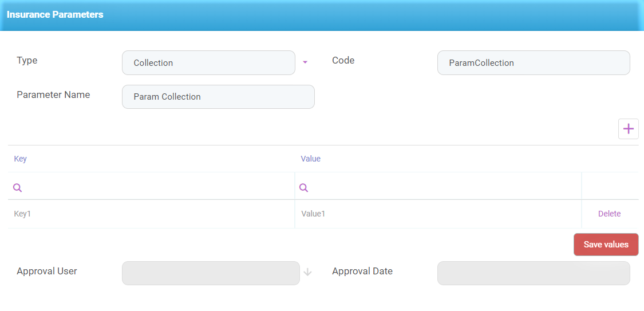Click the plus icon to add row
The height and width of the screenshot is (311, 644).
click(628, 129)
